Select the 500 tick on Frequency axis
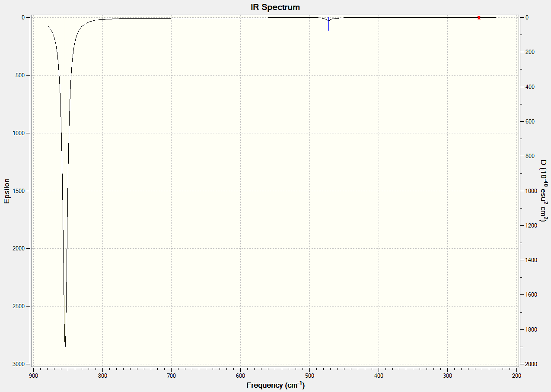Image resolution: width=551 pixels, height=392 pixels. point(309,376)
